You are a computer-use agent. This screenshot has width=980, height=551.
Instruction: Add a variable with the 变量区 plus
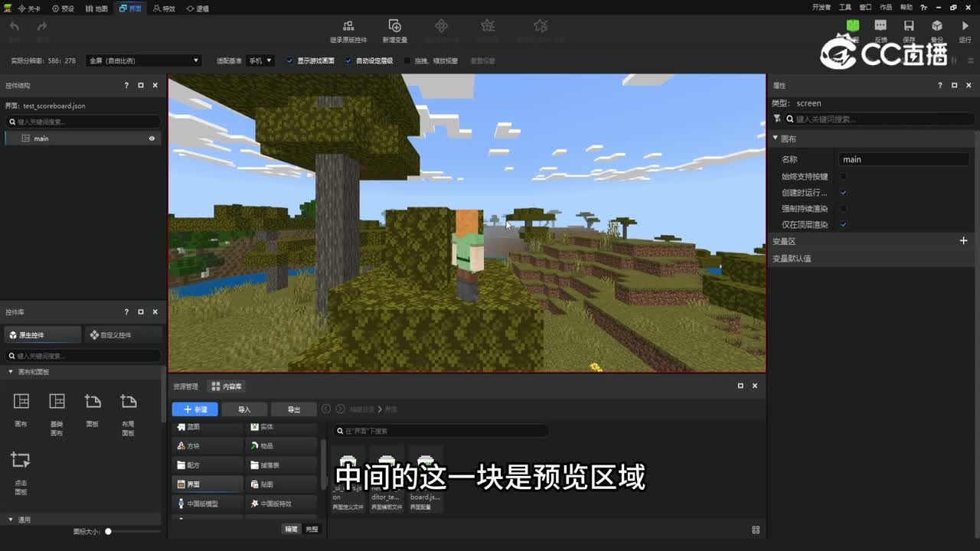[964, 241]
